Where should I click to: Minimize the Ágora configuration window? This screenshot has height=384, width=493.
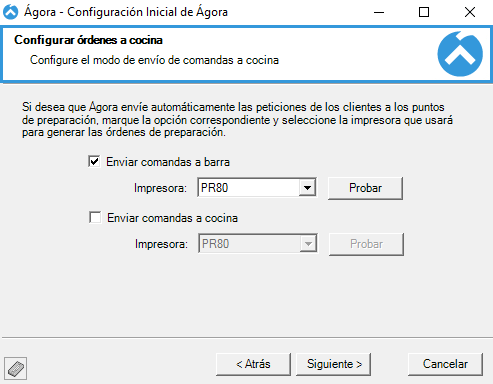point(379,12)
